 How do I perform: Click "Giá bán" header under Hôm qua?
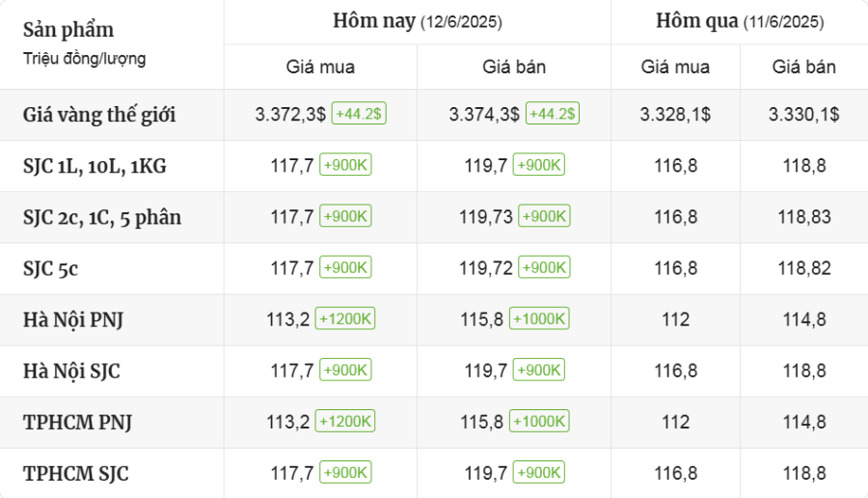tap(803, 67)
